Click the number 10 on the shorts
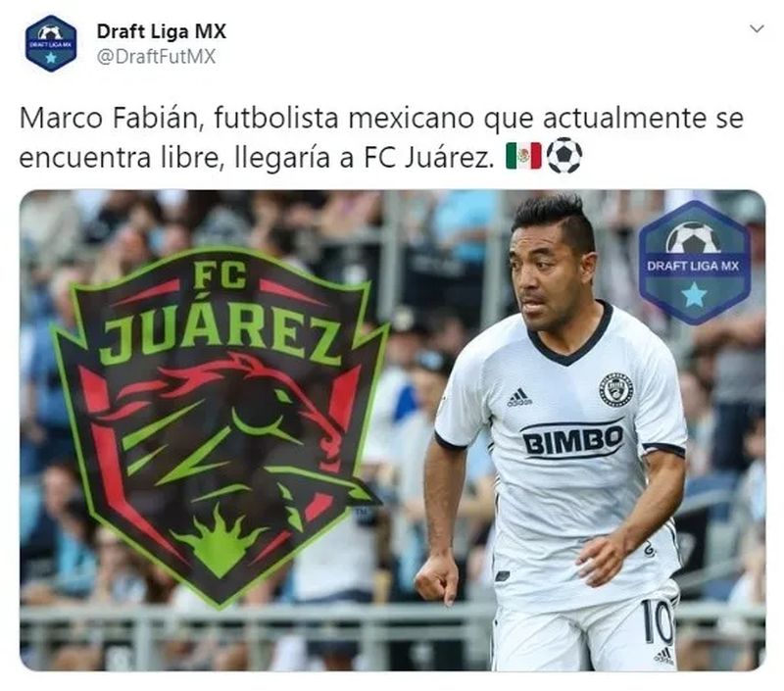 coord(658,621)
